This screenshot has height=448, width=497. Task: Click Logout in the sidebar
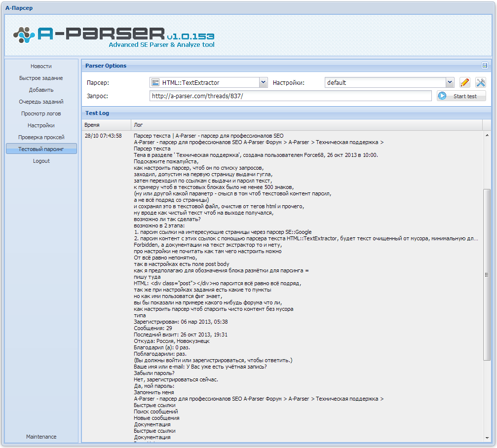(x=41, y=161)
